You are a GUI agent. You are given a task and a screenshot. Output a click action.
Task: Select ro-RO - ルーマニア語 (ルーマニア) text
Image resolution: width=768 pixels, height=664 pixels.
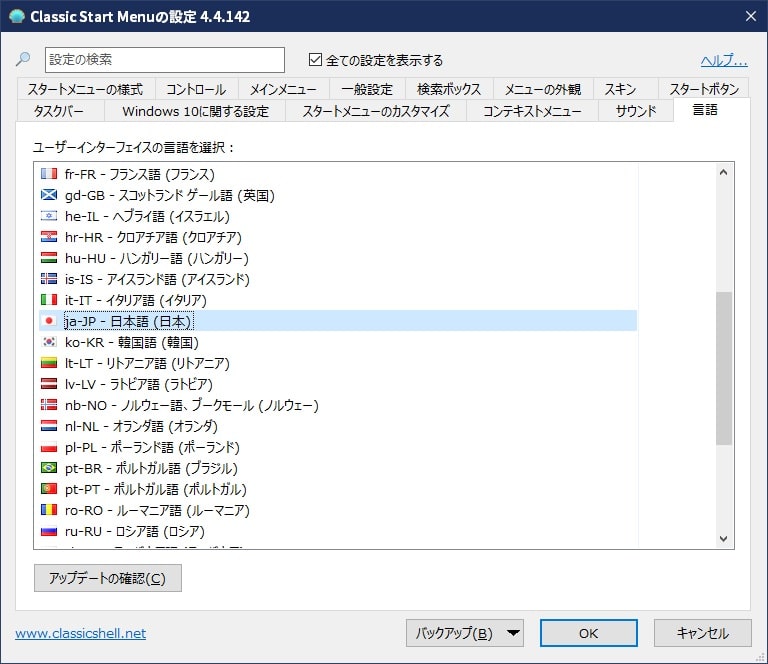(157, 510)
